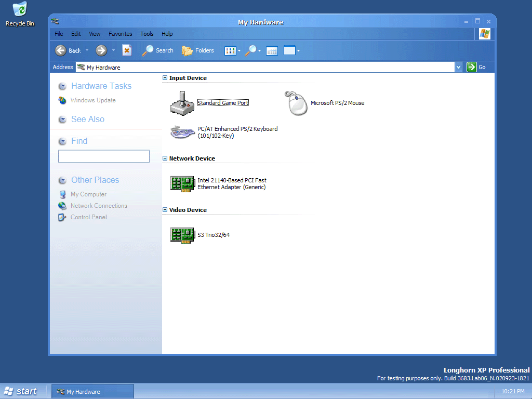Collapse the Input Device group

(x=165, y=78)
